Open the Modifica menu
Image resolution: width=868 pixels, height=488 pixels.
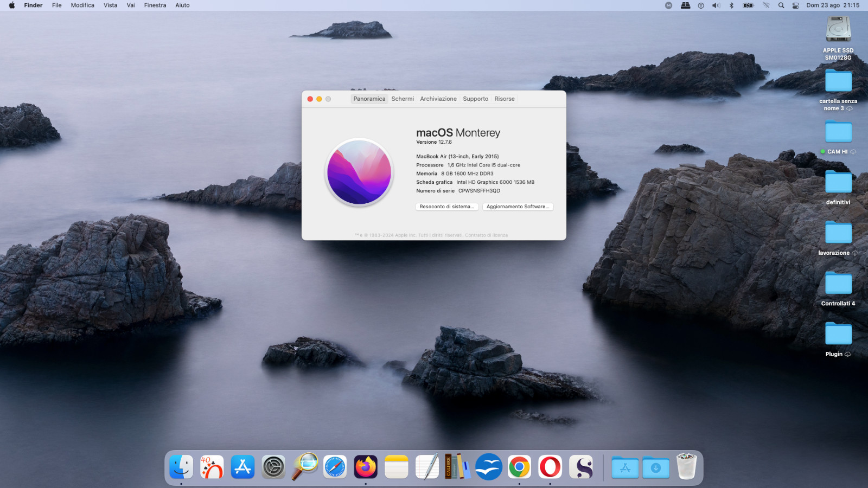[x=82, y=5]
